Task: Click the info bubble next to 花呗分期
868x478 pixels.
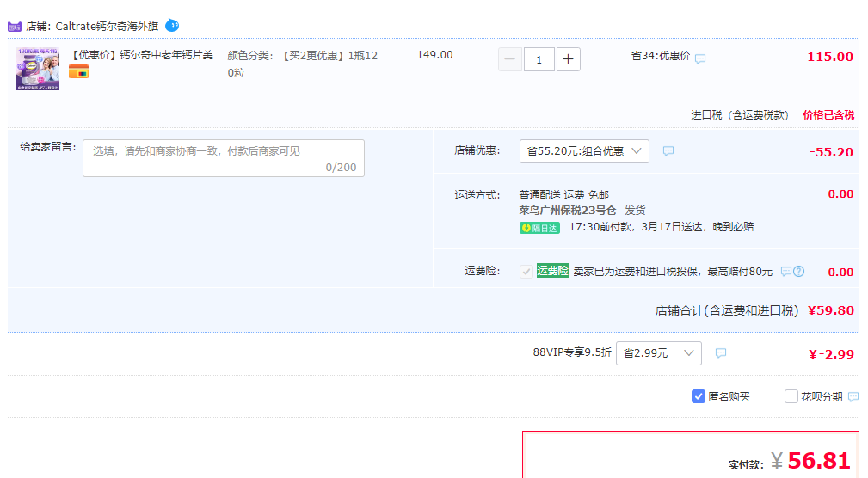Action: pyautogui.click(x=853, y=396)
